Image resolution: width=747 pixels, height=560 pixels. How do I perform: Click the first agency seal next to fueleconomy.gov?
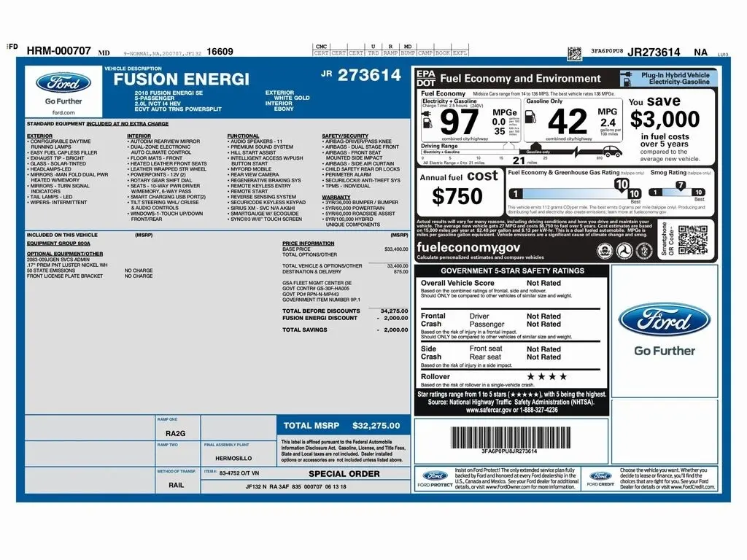[605, 251]
